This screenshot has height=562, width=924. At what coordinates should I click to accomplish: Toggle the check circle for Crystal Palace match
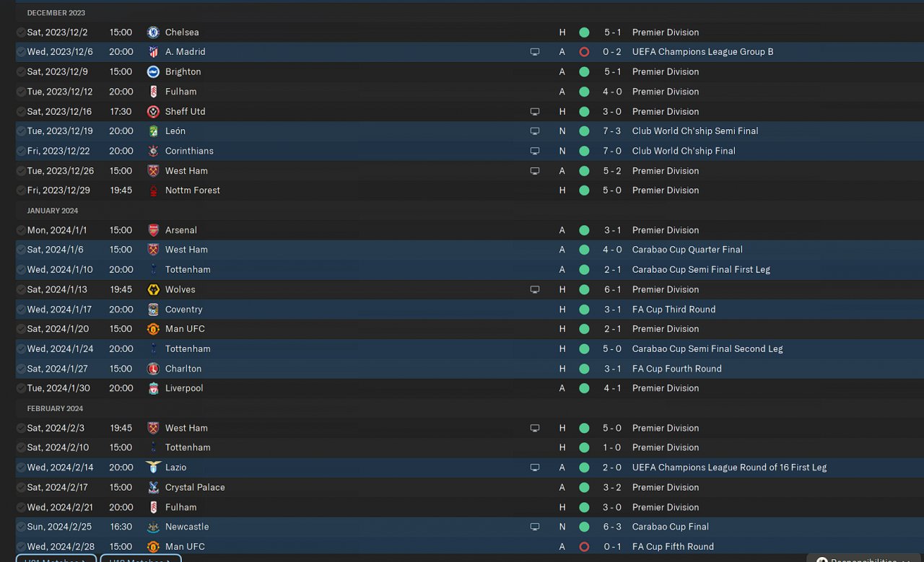tap(21, 488)
